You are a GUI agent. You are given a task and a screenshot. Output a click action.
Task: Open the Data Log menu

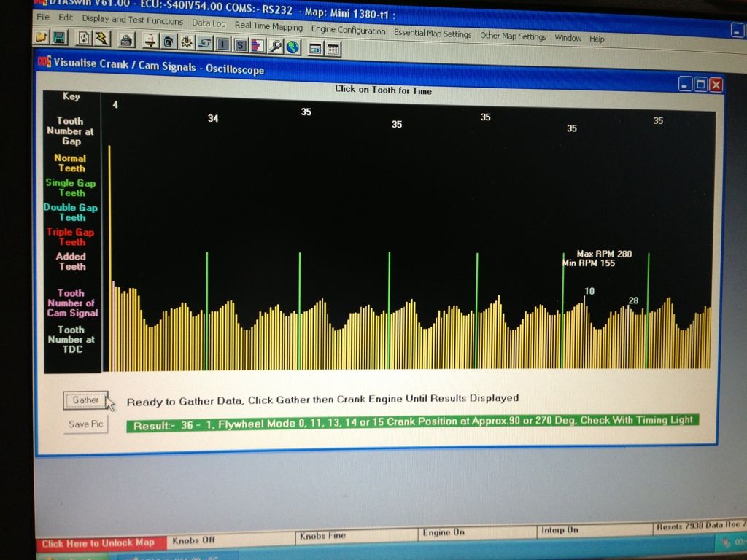coord(209,23)
